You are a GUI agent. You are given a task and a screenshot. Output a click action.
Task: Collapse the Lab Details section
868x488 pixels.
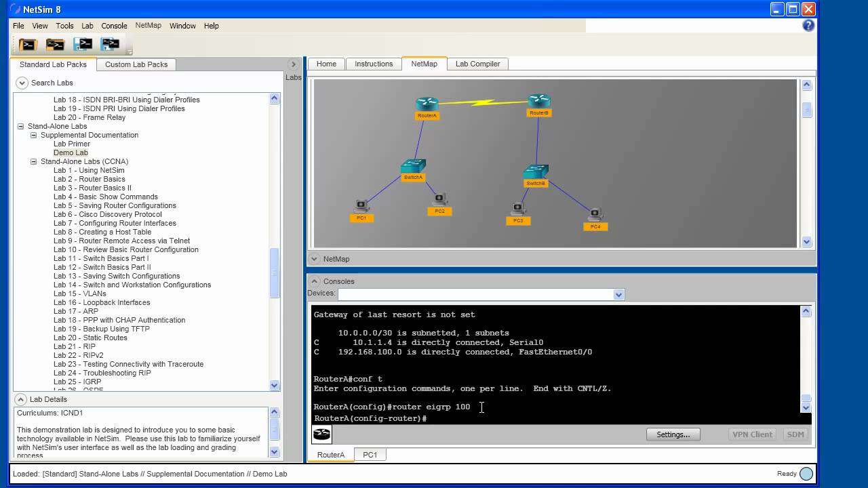click(x=20, y=399)
